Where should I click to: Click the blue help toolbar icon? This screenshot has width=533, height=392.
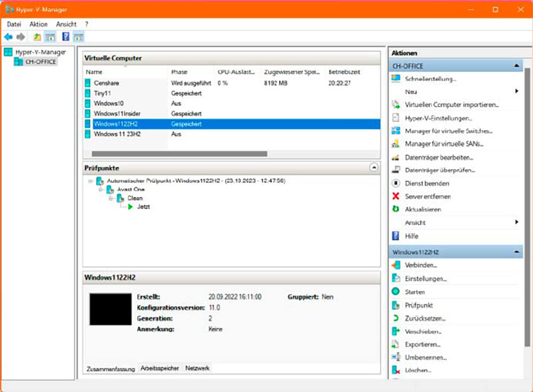[65, 37]
